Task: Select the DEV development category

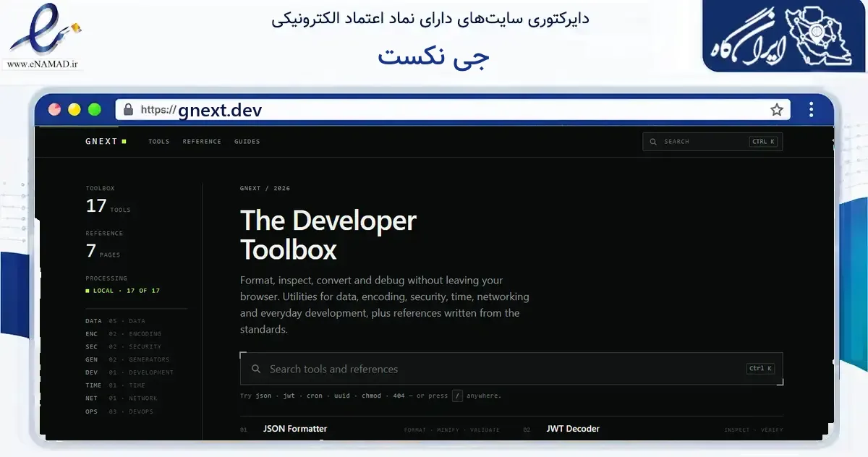Action: (x=129, y=372)
